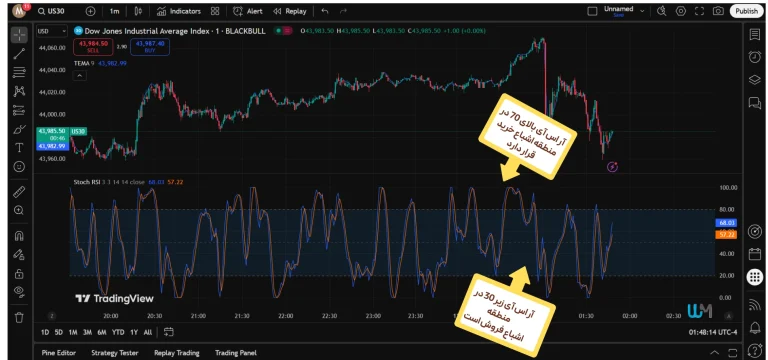
Task: Select the 1M date range
Action: pyautogui.click(x=73, y=332)
